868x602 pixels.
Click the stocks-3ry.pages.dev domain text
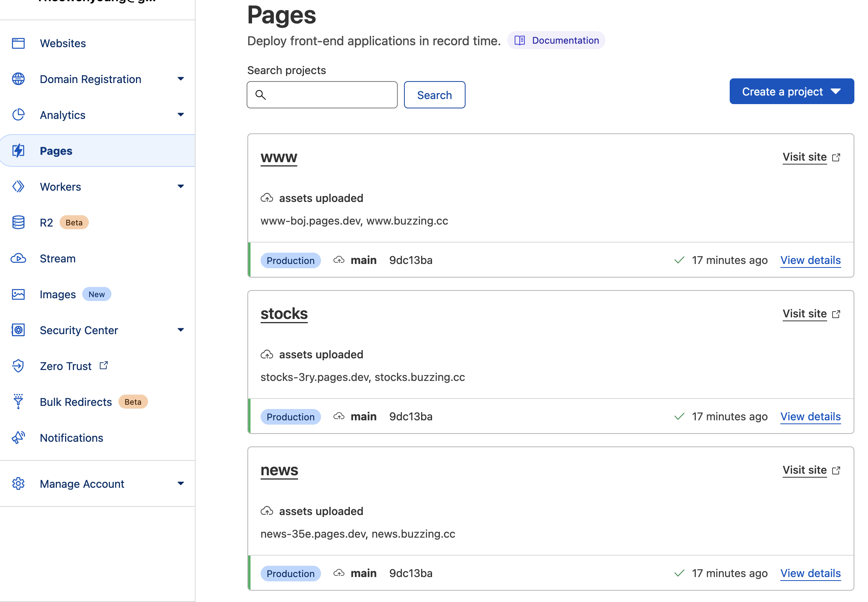click(315, 377)
